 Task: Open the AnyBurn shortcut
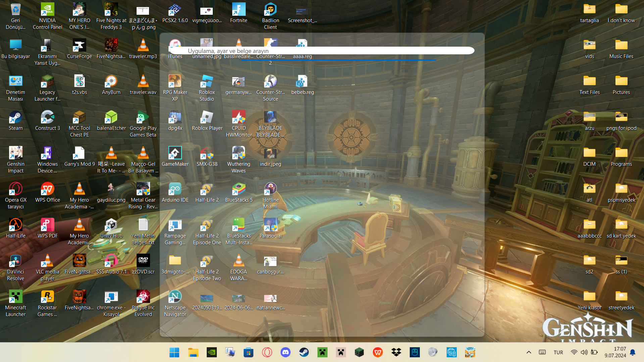click(111, 85)
